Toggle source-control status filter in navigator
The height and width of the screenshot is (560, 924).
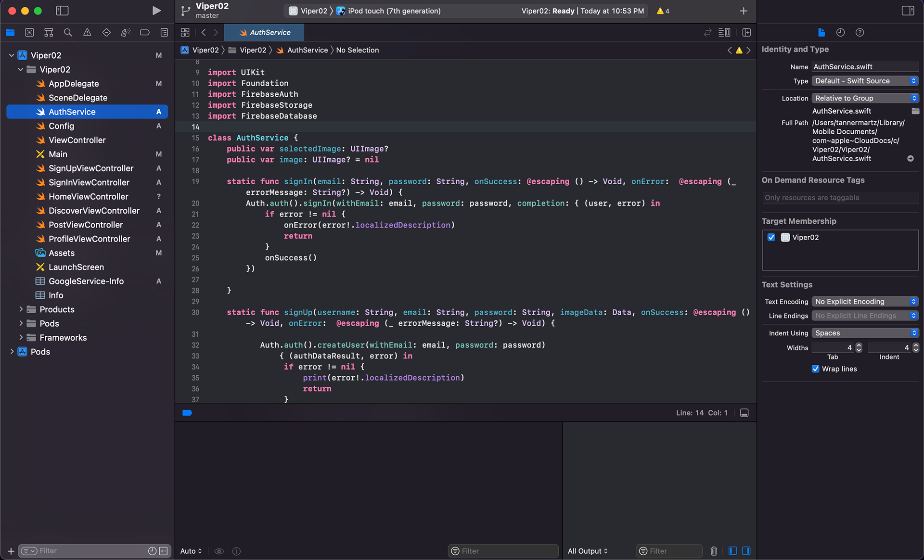coord(164,551)
